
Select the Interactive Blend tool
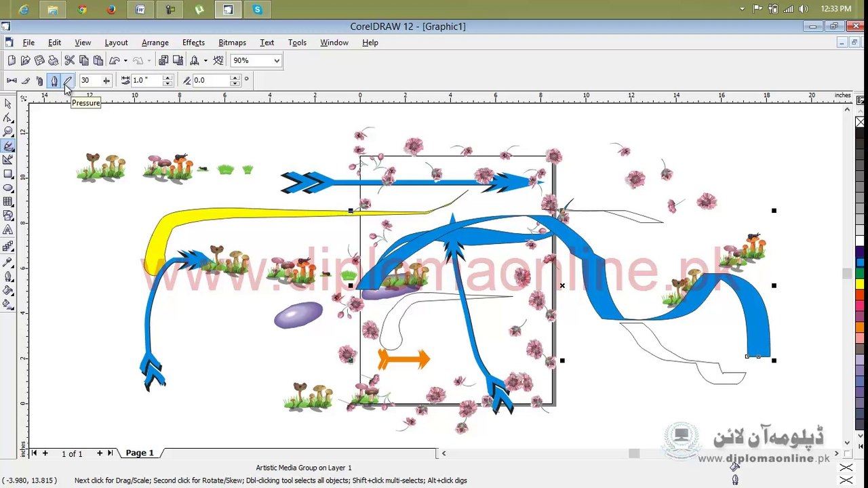tap(8, 247)
